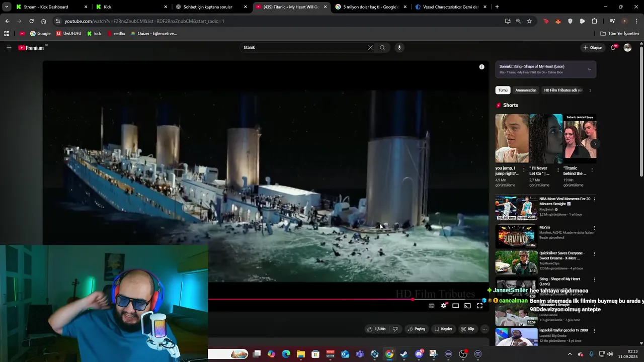Image resolution: width=644 pixels, height=362 pixels.
Task: Create a clip with Klip button
Action: click(x=468, y=329)
